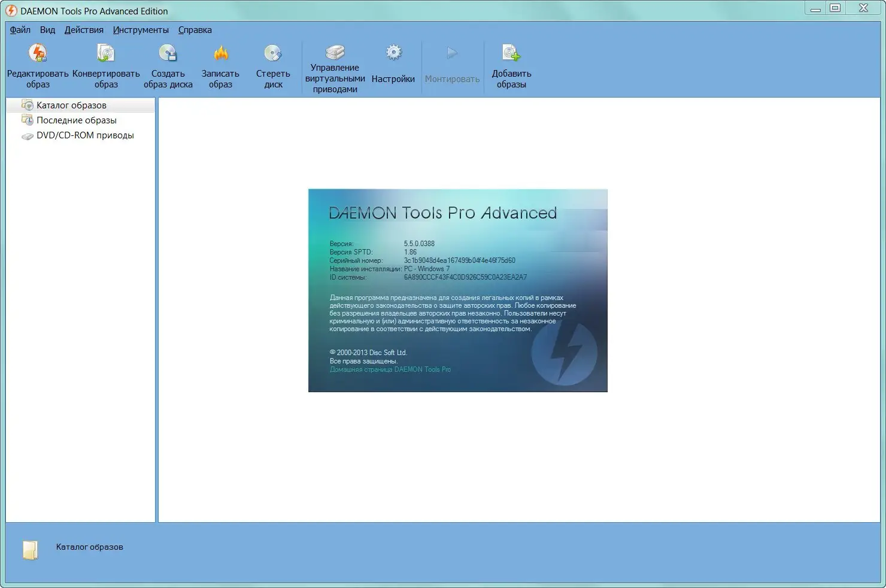Click the folder icon in the bottom info panel
Viewport: 886px width, 588px height.
click(30, 550)
